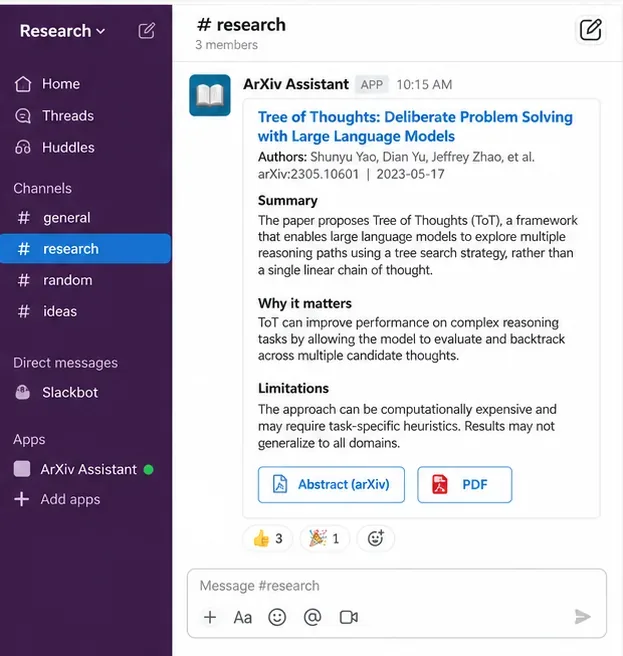Click the sidebar compose new message icon
This screenshot has width=623, height=656.
[x=146, y=31]
